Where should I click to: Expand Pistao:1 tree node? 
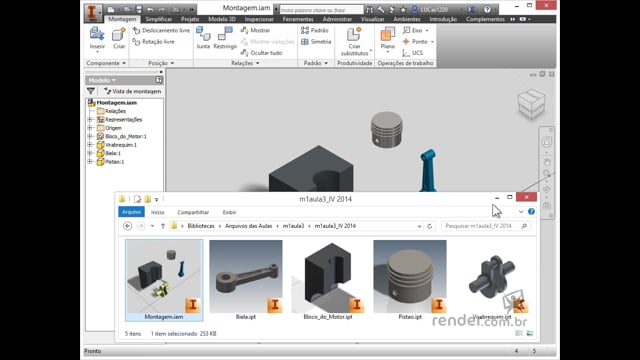pos(90,162)
